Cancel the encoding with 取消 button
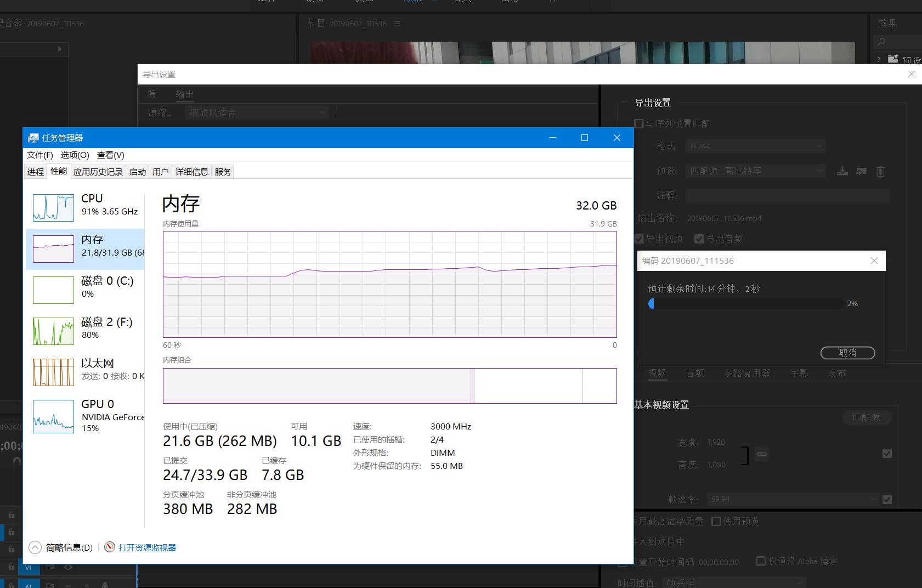Viewport: 922px width, 588px height. (x=847, y=353)
